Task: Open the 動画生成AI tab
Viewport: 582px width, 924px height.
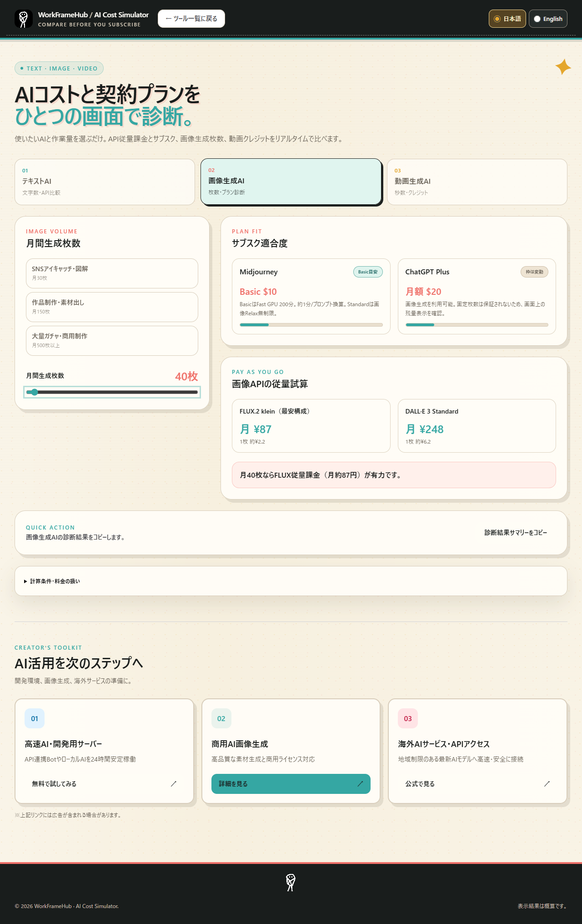Action: 477,182
